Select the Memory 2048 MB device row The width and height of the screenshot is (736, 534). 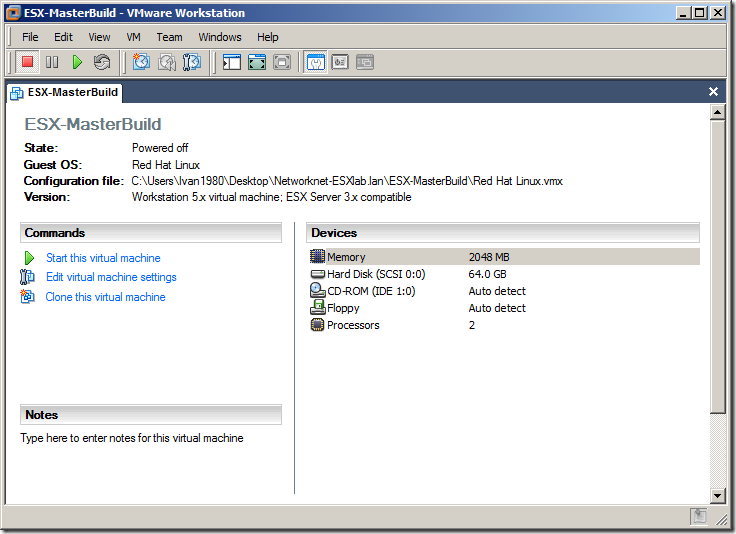(x=505, y=257)
